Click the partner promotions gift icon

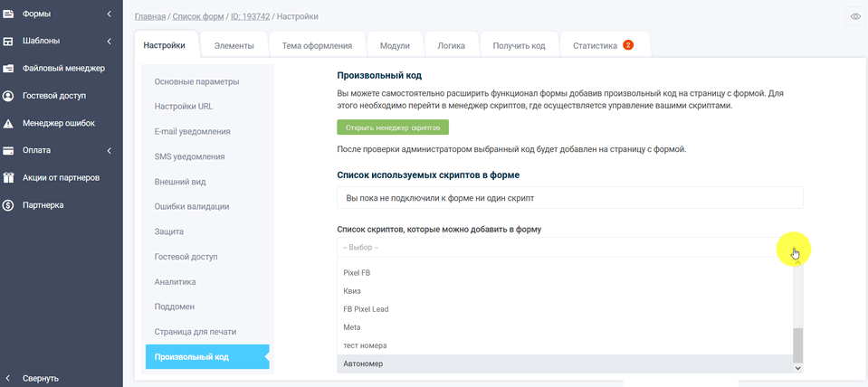pyautogui.click(x=8, y=178)
